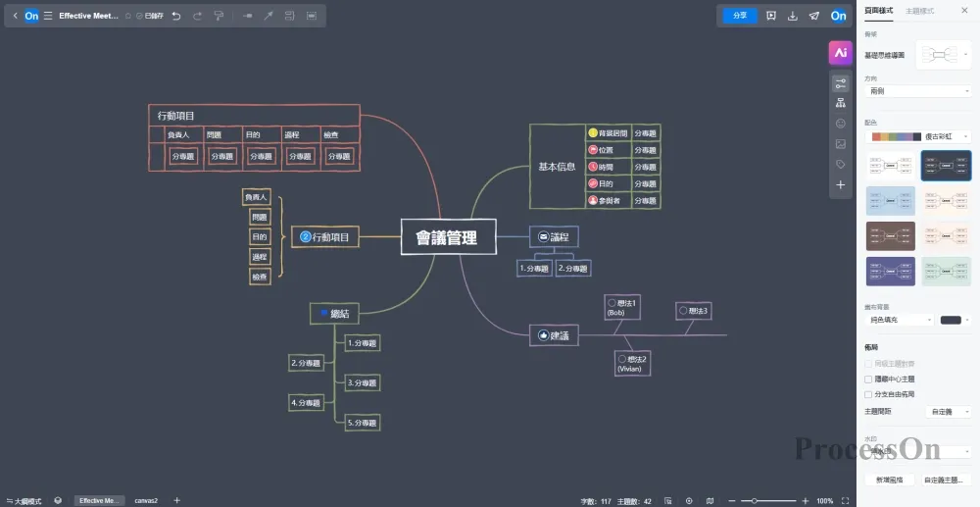Screen dimensions: 980x507
Task: Open the AI assistant panel
Action: [x=840, y=53]
